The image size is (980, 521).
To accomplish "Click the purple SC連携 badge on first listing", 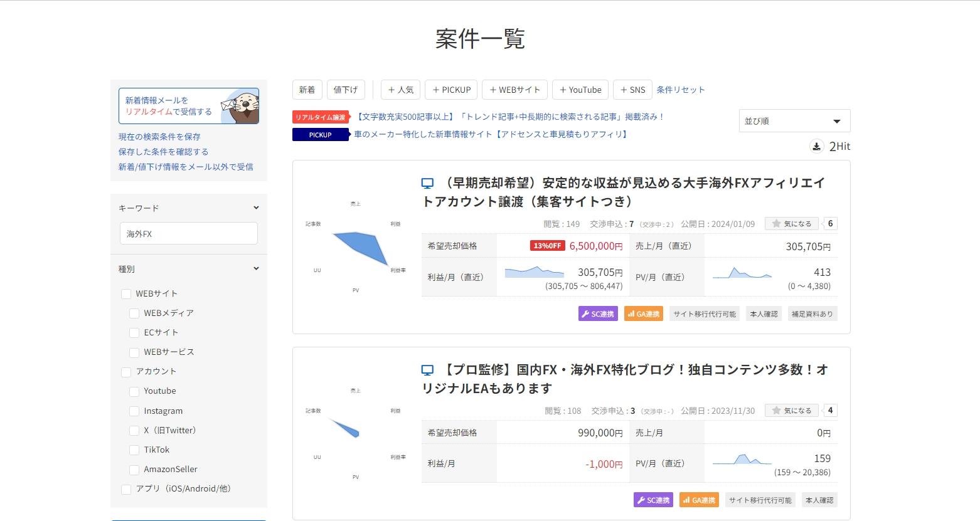I will pyautogui.click(x=598, y=314).
